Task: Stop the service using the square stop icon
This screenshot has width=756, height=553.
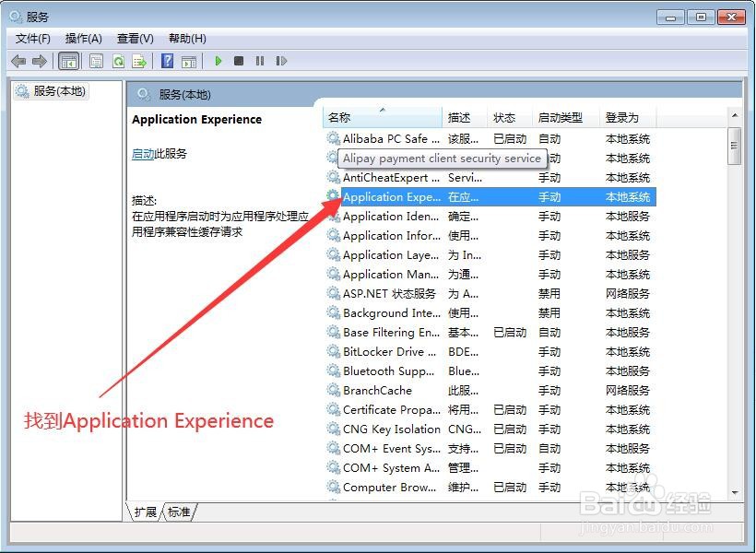Action: point(239,61)
